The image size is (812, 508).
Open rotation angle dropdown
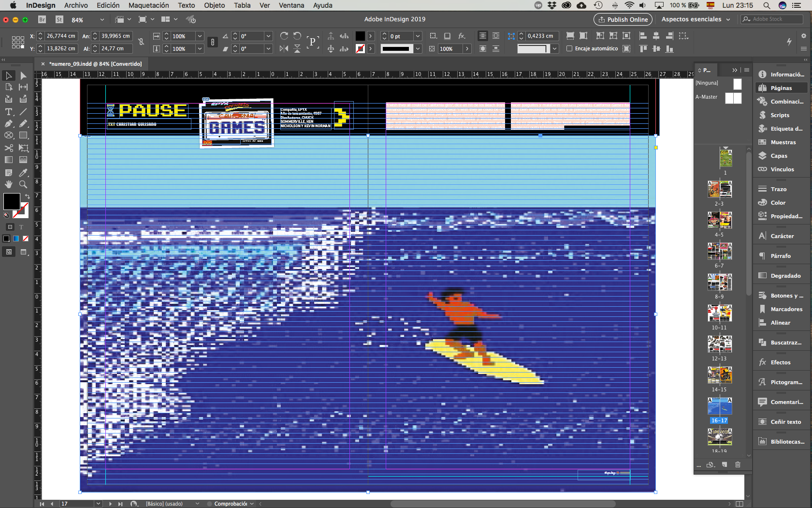(x=268, y=36)
